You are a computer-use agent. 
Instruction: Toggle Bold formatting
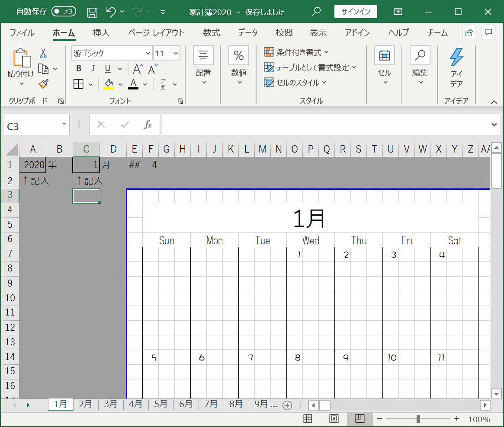(79, 69)
